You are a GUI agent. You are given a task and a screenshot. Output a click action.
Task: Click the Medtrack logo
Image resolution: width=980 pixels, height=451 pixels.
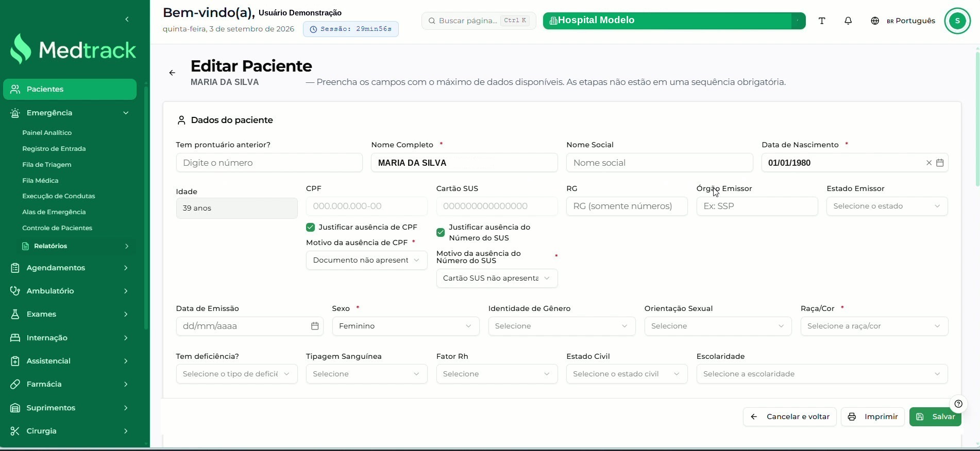74,49
